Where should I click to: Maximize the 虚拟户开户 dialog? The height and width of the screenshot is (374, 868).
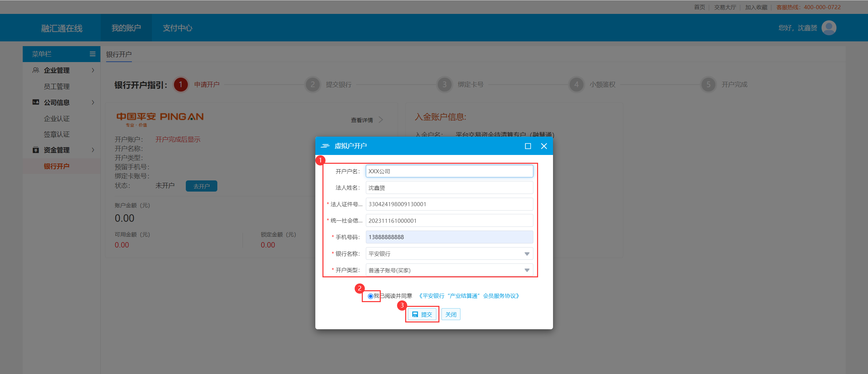point(528,146)
